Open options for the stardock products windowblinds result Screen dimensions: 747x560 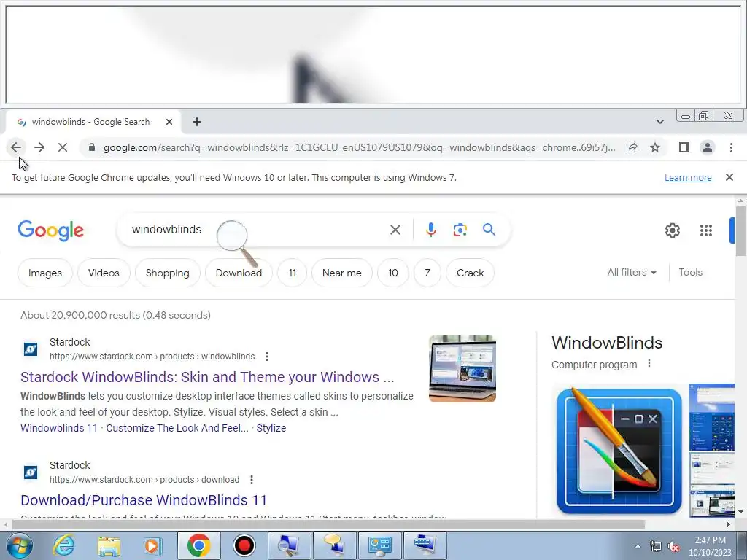(267, 356)
